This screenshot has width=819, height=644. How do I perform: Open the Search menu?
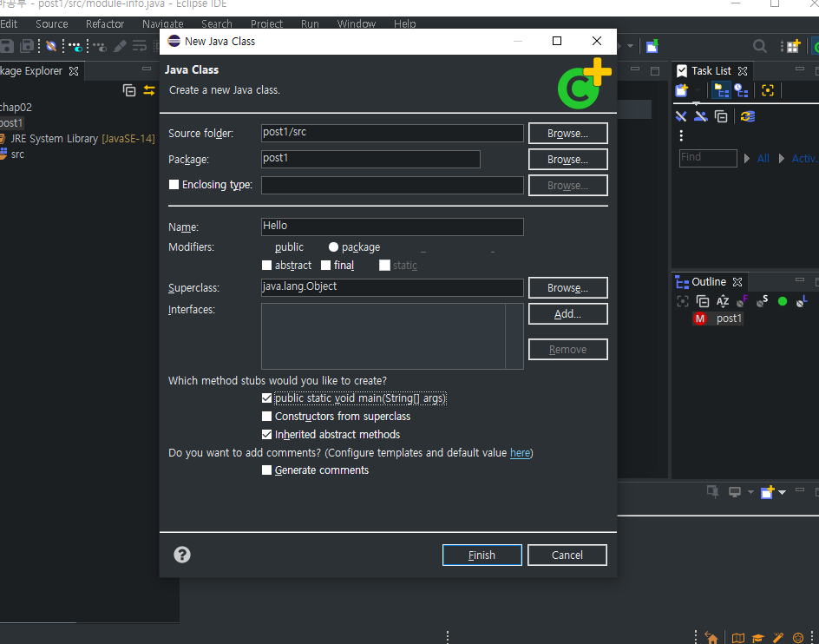point(217,24)
